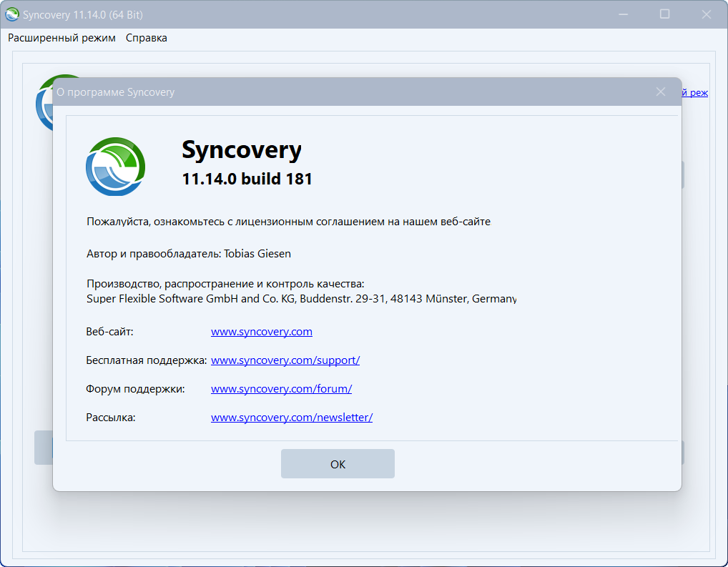Open the www.syncovery.com/forum/ link

tap(281, 389)
